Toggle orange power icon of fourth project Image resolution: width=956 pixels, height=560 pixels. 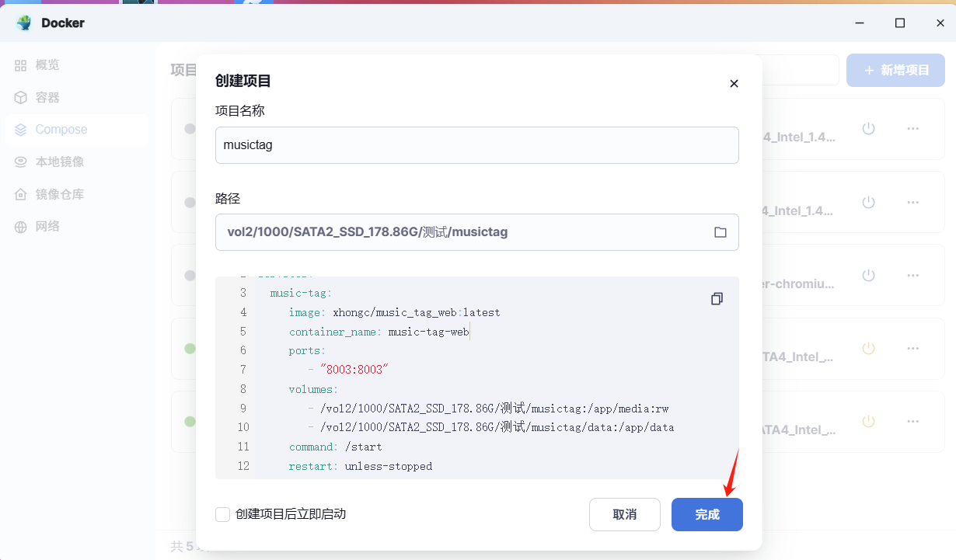pyautogui.click(x=868, y=349)
